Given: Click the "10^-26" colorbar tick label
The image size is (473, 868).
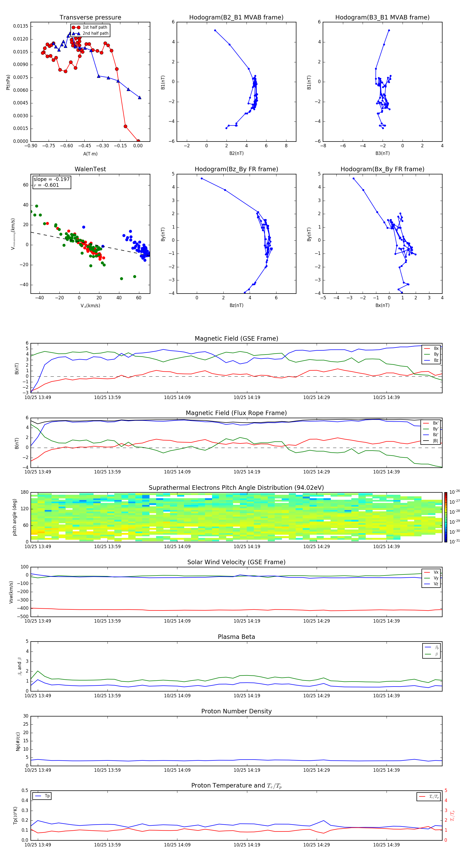Looking at the screenshot, I should 455,492.
